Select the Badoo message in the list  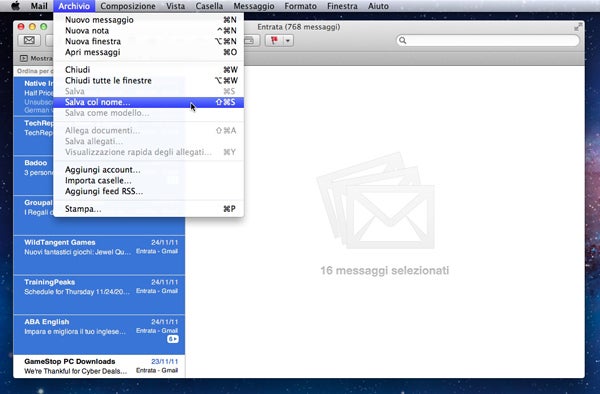click(x=33, y=175)
